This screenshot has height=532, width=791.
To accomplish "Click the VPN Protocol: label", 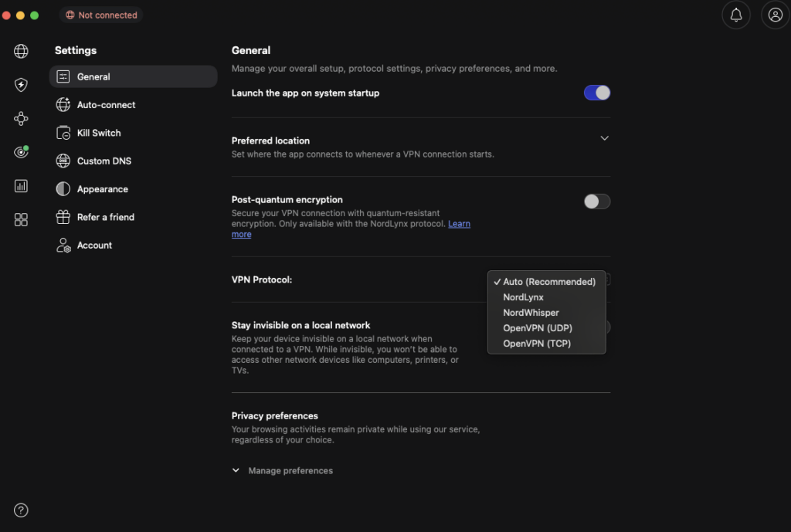I will click(x=262, y=280).
